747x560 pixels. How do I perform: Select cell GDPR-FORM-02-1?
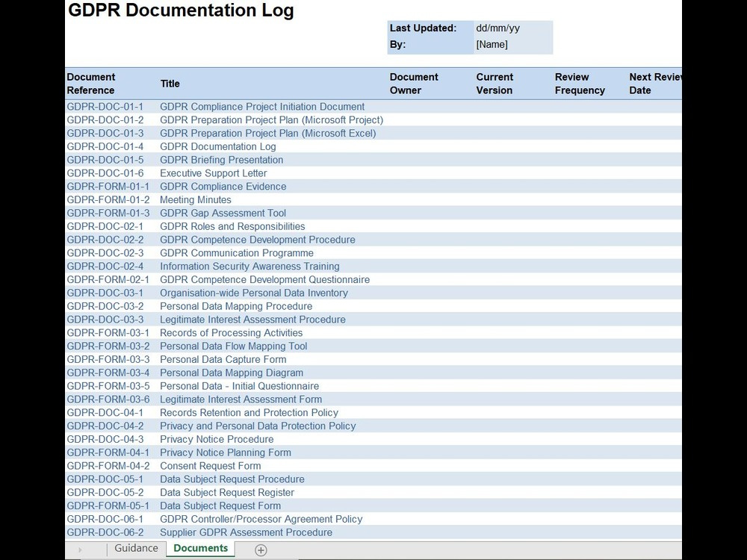(x=108, y=280)
